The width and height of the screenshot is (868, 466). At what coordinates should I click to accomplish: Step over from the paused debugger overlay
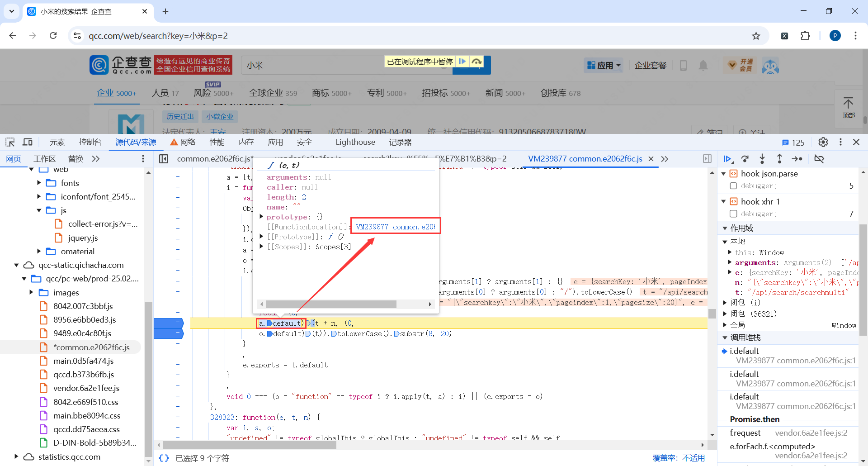(x=476, y=62)
